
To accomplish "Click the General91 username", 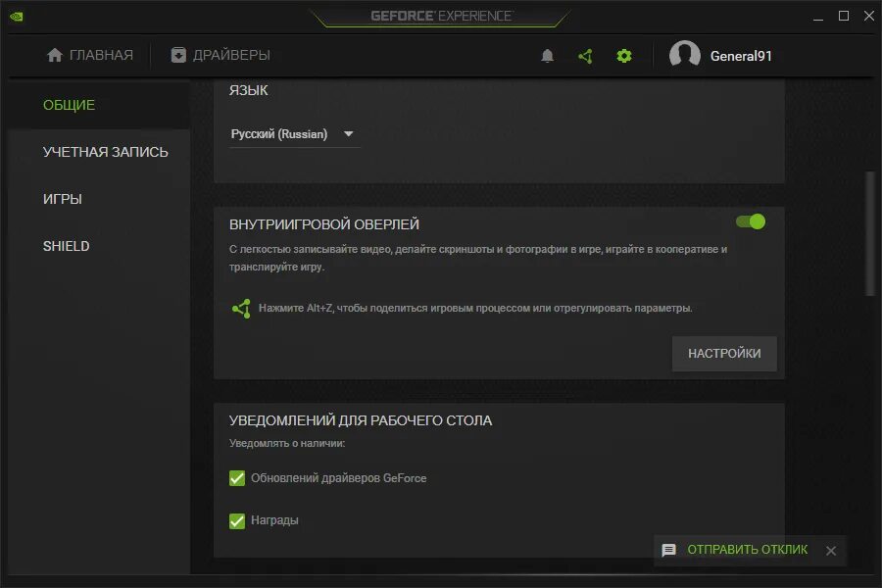I will (741, 56).
